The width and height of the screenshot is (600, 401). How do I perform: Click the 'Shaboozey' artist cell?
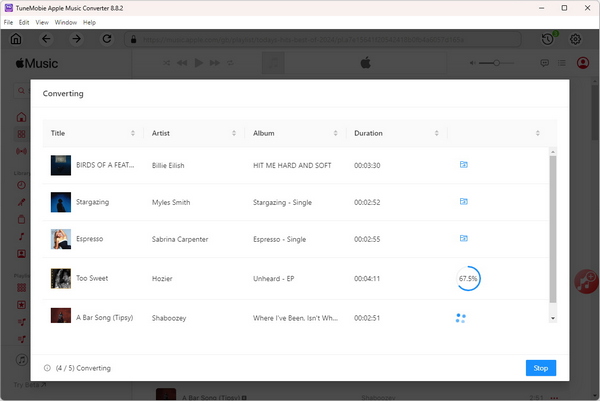click(169, 318)
